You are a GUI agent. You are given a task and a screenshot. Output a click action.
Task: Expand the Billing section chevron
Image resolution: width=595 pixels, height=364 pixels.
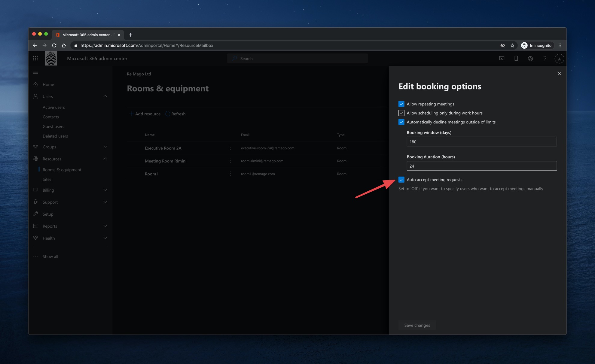(105, 190)
